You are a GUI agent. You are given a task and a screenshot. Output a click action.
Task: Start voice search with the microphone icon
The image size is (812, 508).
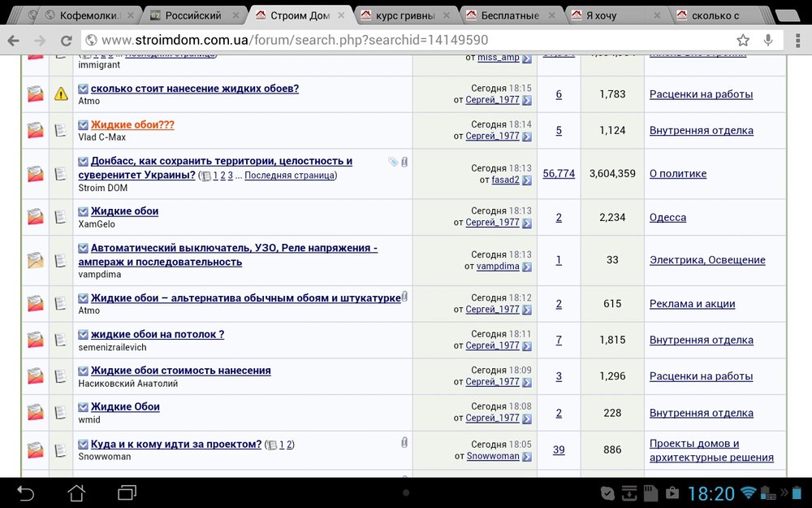pos(768,39)
